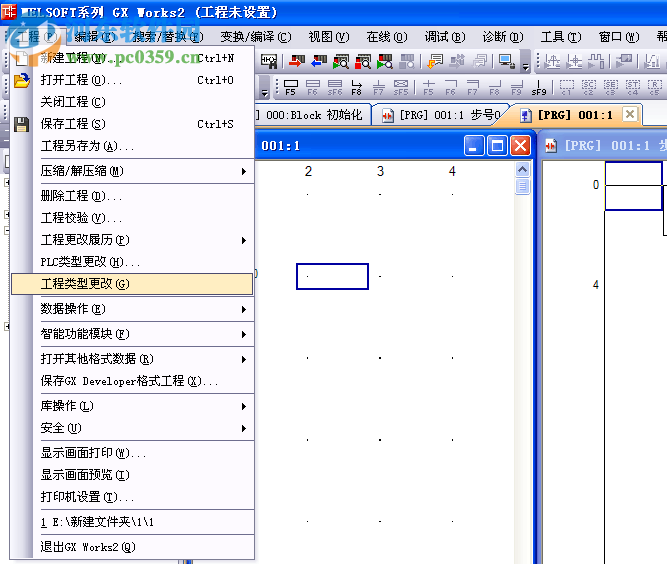The height and width of the screenshot is (564, 667).
Task: Close the active [PRG] 001:1 tab
Action: point(630,114)
